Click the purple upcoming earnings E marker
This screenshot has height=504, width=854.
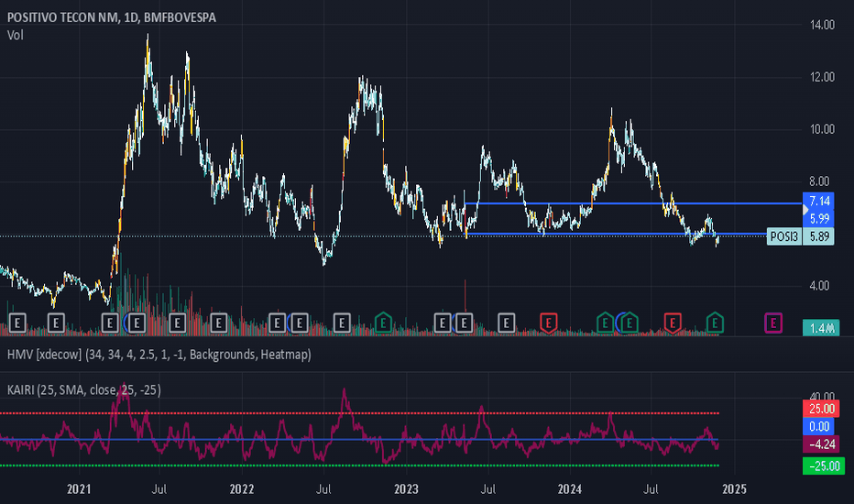tap(772, 323)
